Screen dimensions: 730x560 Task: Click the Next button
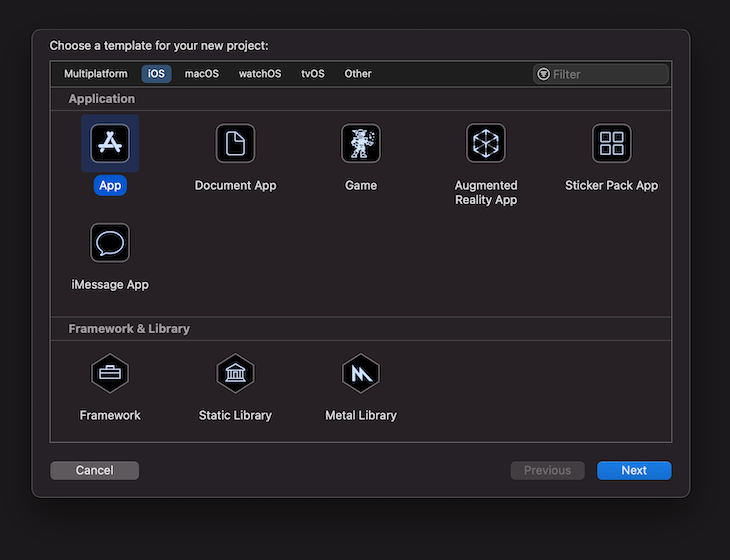(634, 470)
